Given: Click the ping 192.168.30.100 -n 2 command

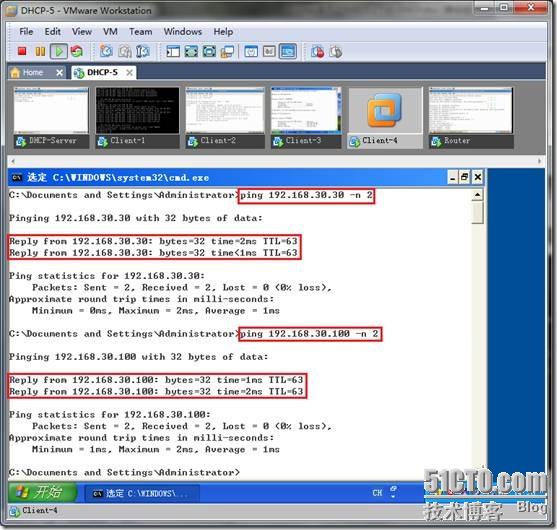Looking at the screenshot, I should 310,334.
